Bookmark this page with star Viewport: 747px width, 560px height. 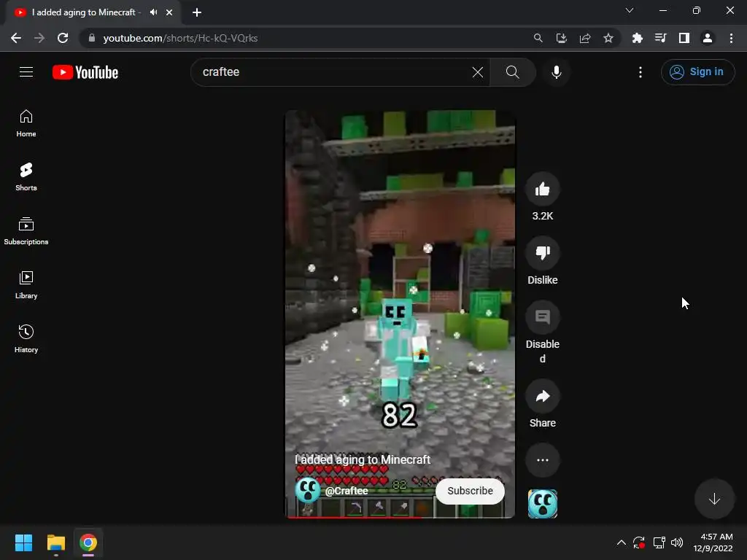[608, 38]
